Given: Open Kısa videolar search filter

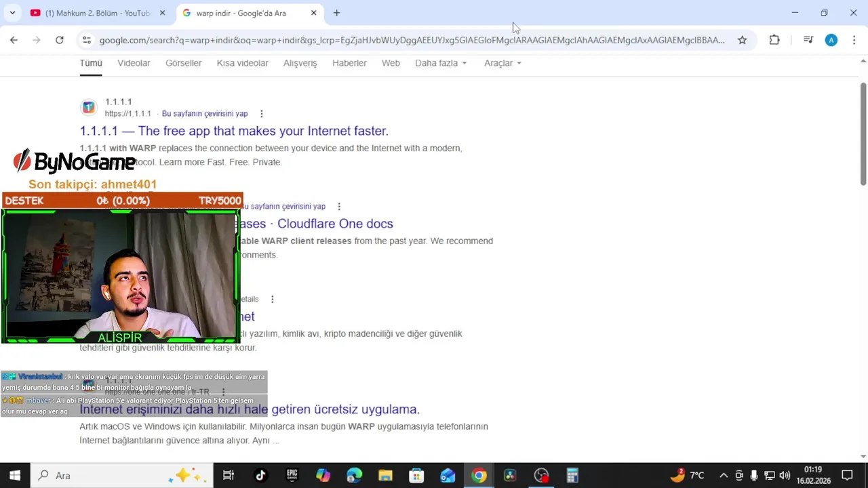Looking at the screenshot, I should 242,63.
